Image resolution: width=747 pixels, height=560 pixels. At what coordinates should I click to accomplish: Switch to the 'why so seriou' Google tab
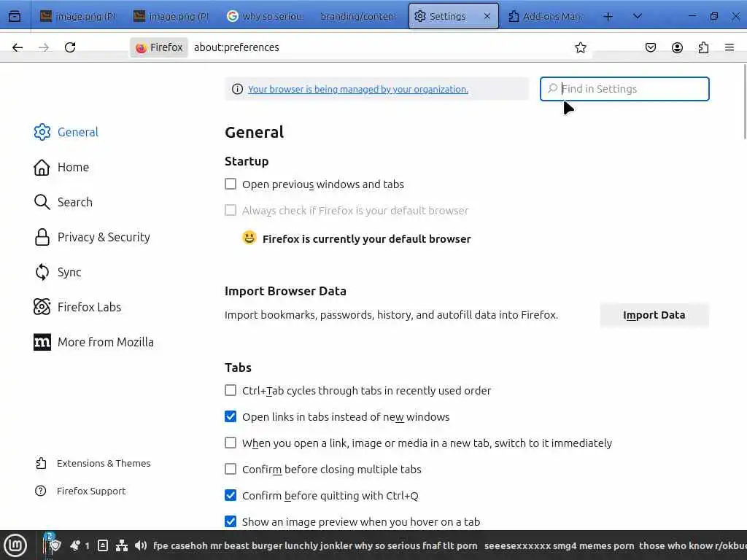click(264, 16)
